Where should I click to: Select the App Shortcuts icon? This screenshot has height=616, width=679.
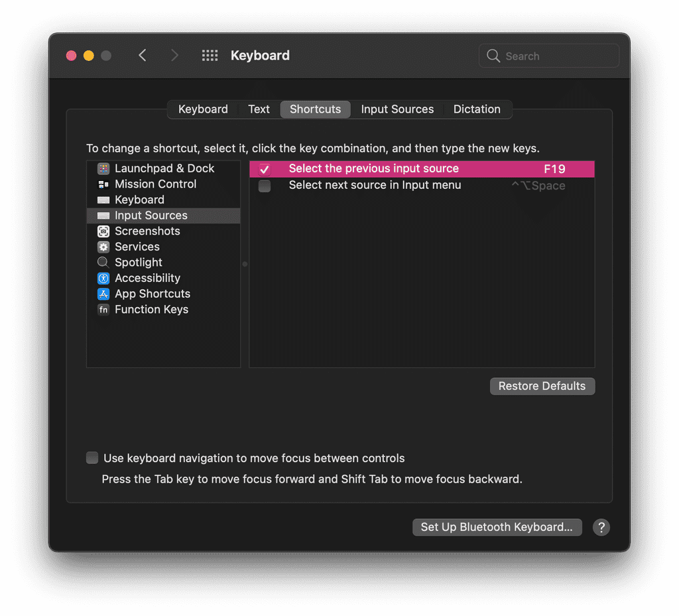(x=103, y=294)
